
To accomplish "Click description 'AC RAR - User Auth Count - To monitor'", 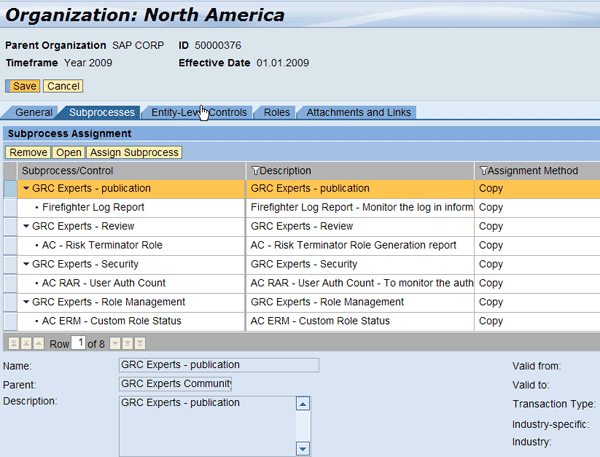I will 362,283.
